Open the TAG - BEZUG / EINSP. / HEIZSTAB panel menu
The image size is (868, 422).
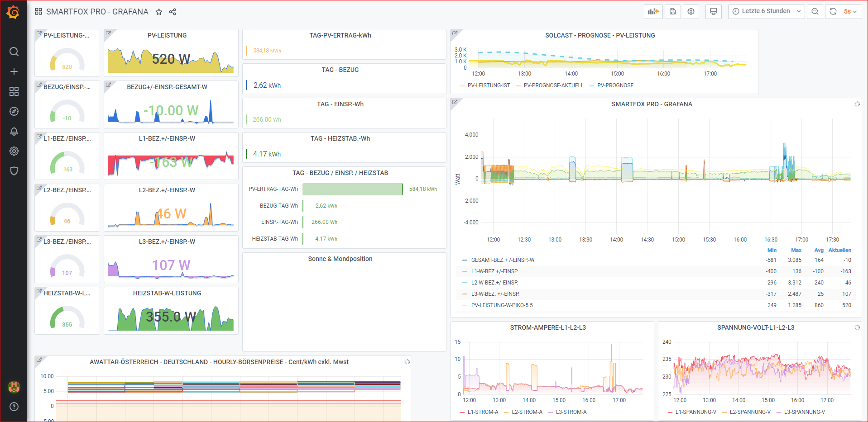pos(340,173)
